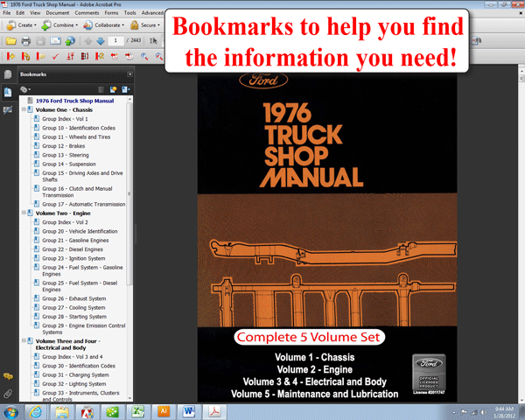The image size is (525, 420).
Task: Open the Tools menu
Action: tap(129, 13)
